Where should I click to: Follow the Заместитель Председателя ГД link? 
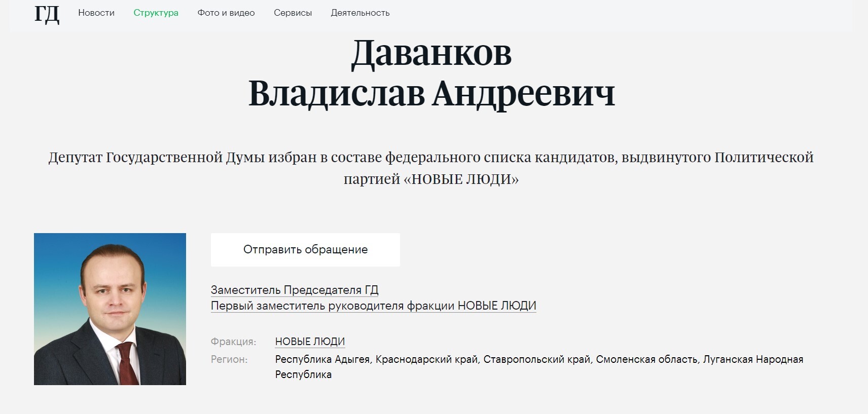[295, 290]
